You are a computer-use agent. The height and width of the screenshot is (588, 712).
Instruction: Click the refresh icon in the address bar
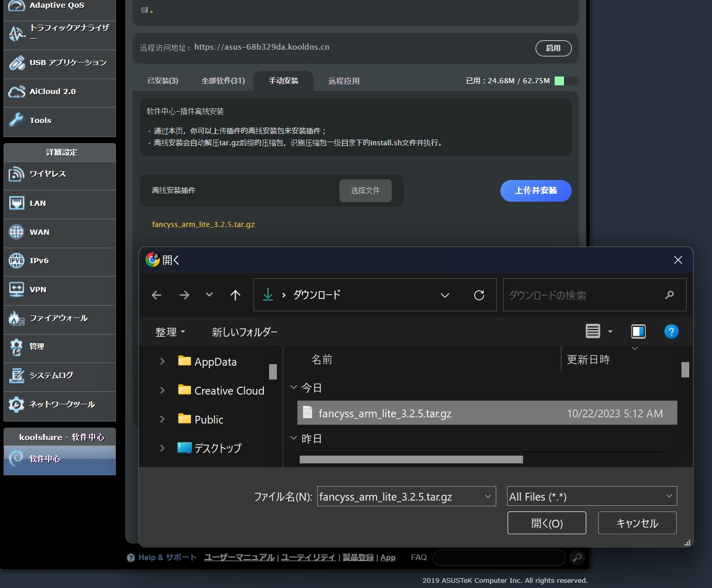click(479, 295)
